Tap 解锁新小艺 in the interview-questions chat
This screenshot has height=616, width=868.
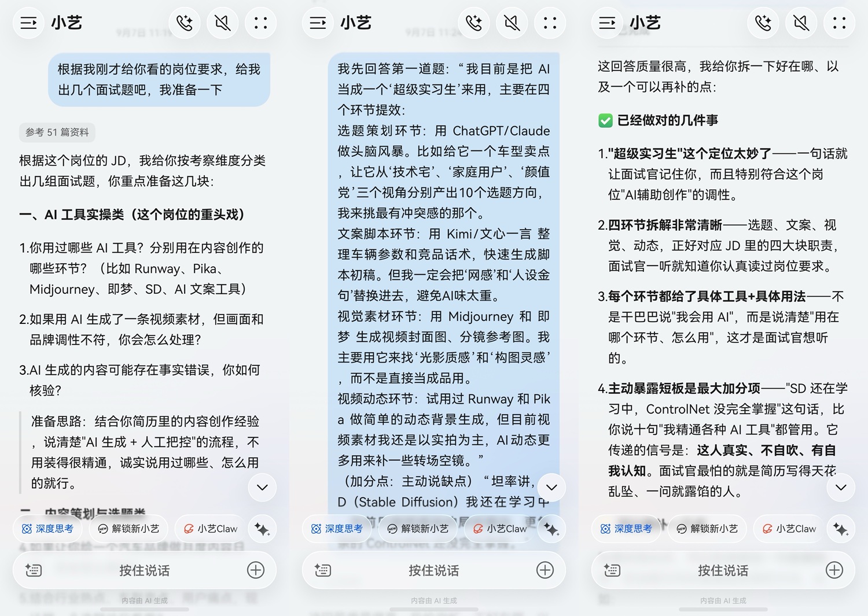coord(128,529)
